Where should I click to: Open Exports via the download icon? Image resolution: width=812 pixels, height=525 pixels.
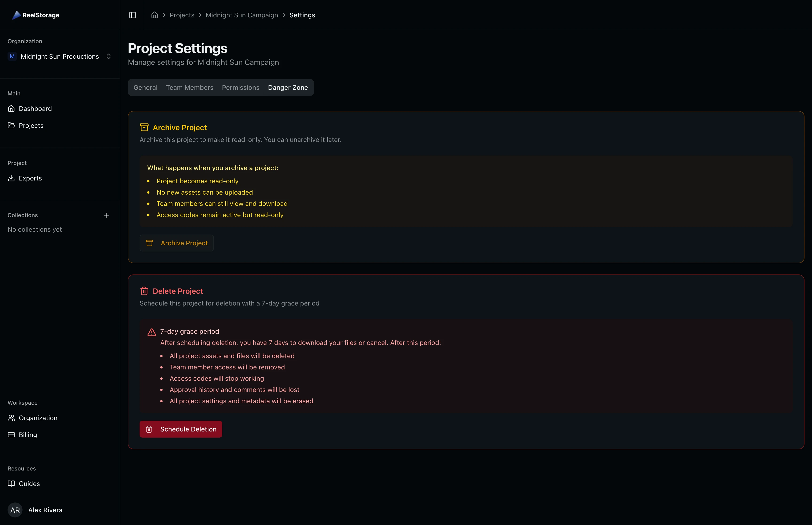click(x=11, y=178)
